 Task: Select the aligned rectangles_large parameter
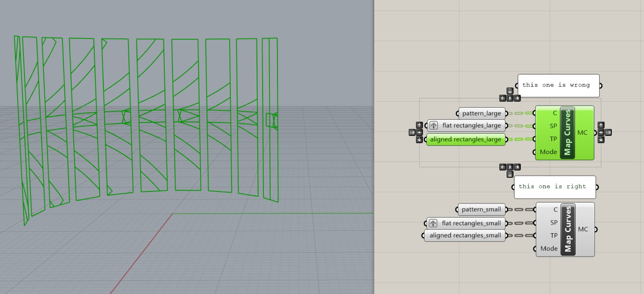point(466,139)
